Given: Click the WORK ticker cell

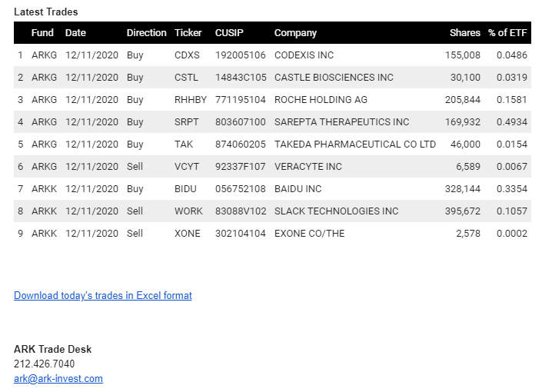Looking at the screenshot, I should point(188,211).
